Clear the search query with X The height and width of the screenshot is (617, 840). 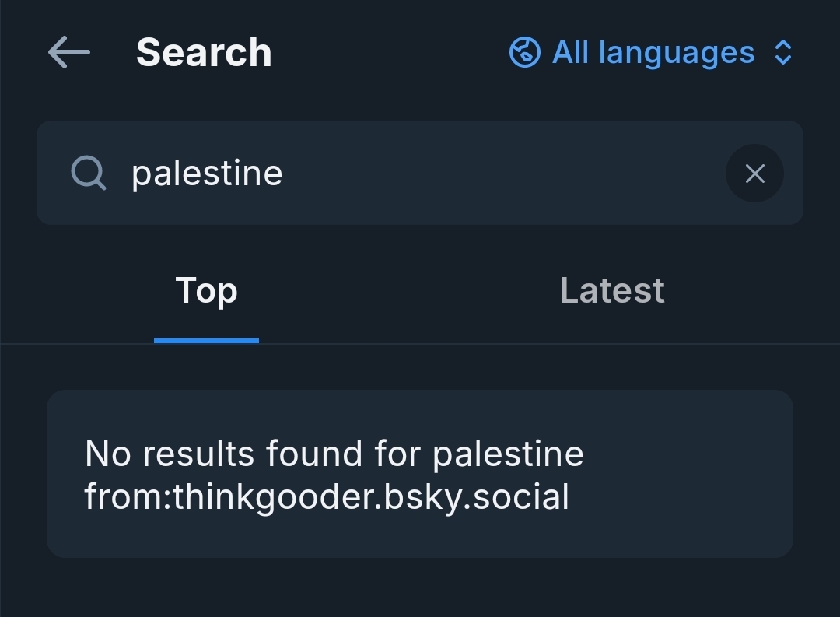[754, 174]
